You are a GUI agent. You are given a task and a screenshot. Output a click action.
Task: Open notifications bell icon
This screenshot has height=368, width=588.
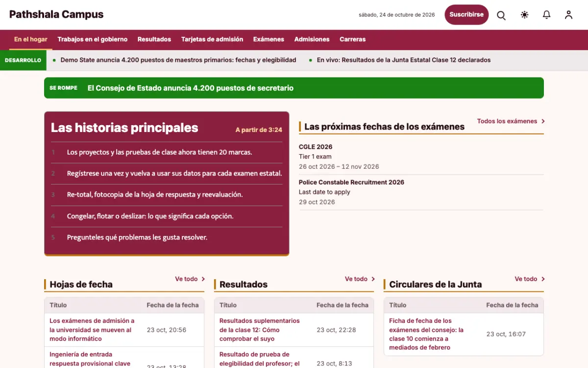[547, 15]
